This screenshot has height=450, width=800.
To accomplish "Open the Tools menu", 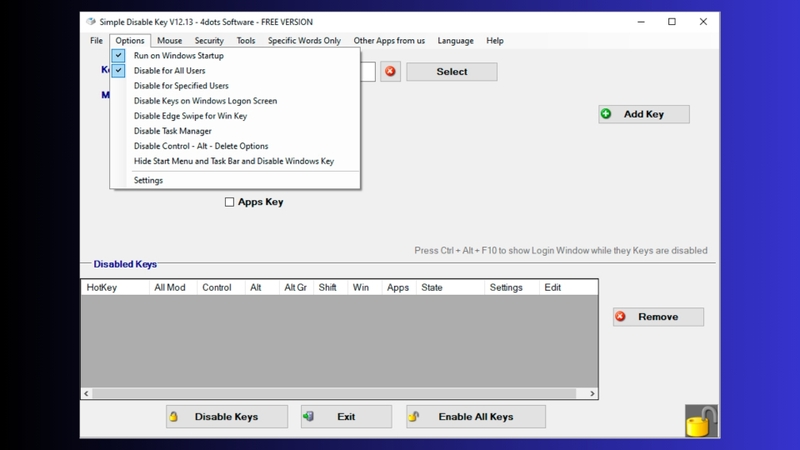I will (246, 40).
